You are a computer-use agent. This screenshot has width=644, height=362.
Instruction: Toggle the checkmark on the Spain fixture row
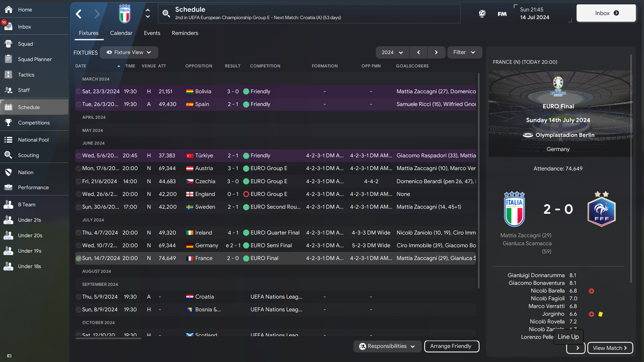[x=79, y=104]
